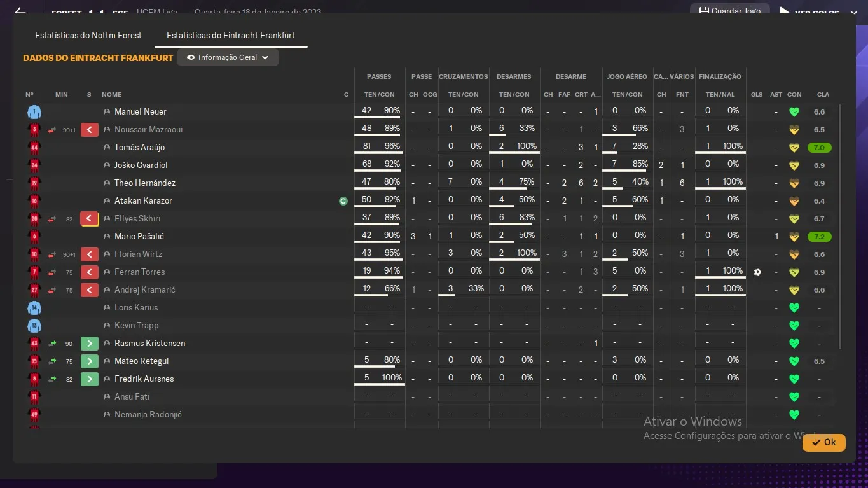This screenshot has width=868, height=488.
Task: Click Ellyes Skhiri's substituted-off arrow icon
Action: (x=90, y=219)
